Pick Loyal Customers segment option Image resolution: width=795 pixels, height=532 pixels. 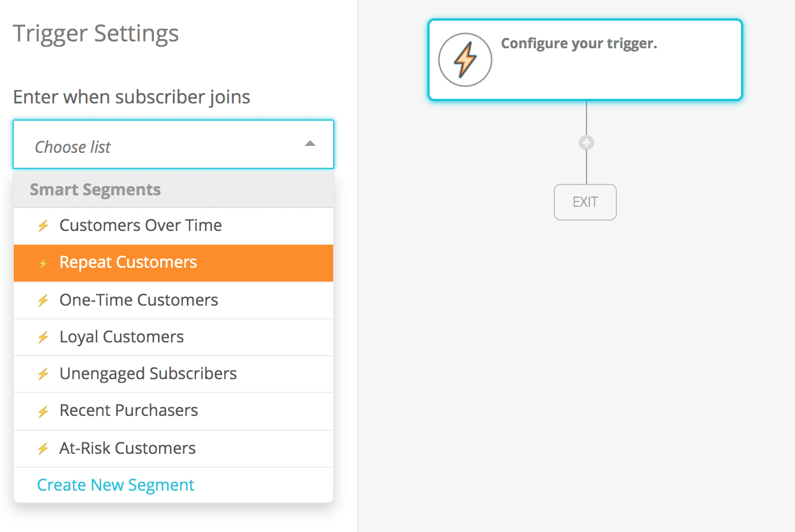click(122, 337)
